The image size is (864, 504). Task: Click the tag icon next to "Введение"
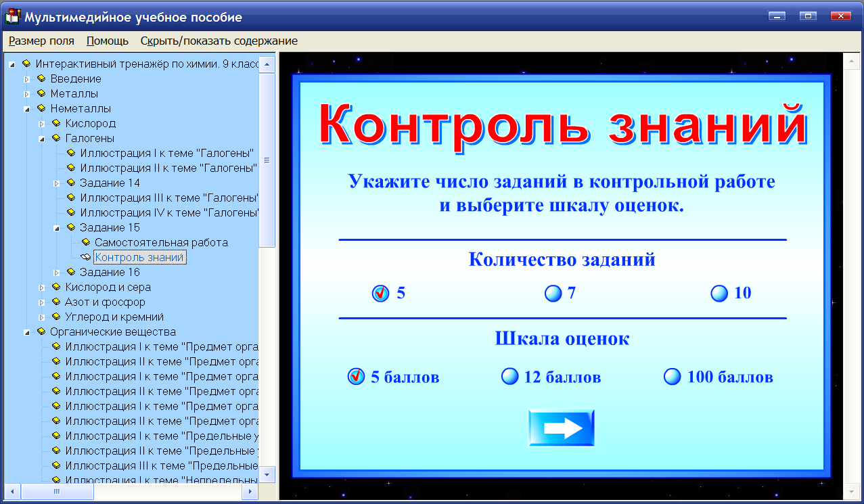click(41, 78)
